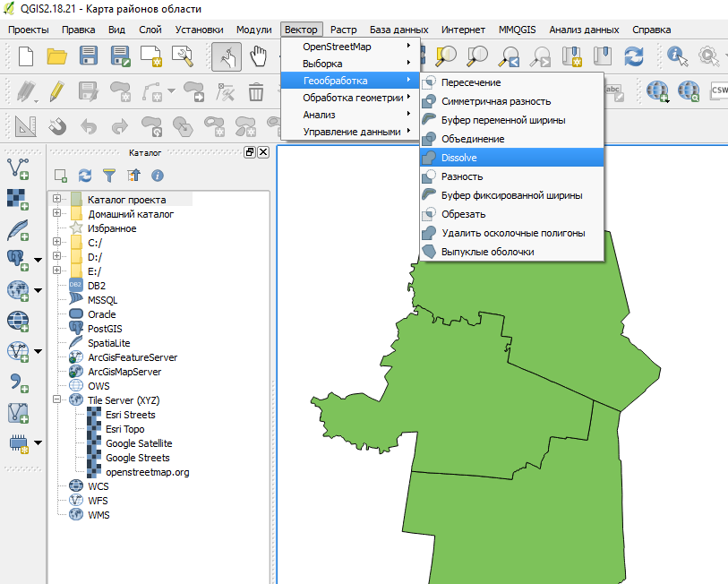Click the Add Vector Layer icon

coord(17,167)
